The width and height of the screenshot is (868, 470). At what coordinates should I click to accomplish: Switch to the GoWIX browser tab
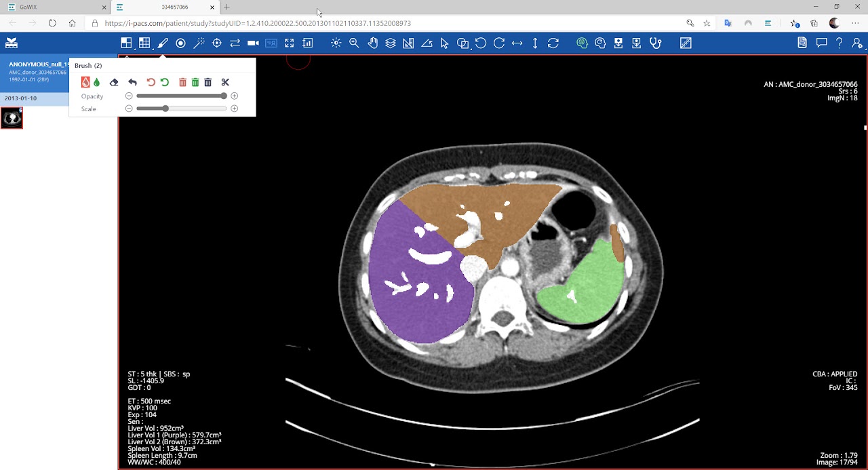pos(54,7)
